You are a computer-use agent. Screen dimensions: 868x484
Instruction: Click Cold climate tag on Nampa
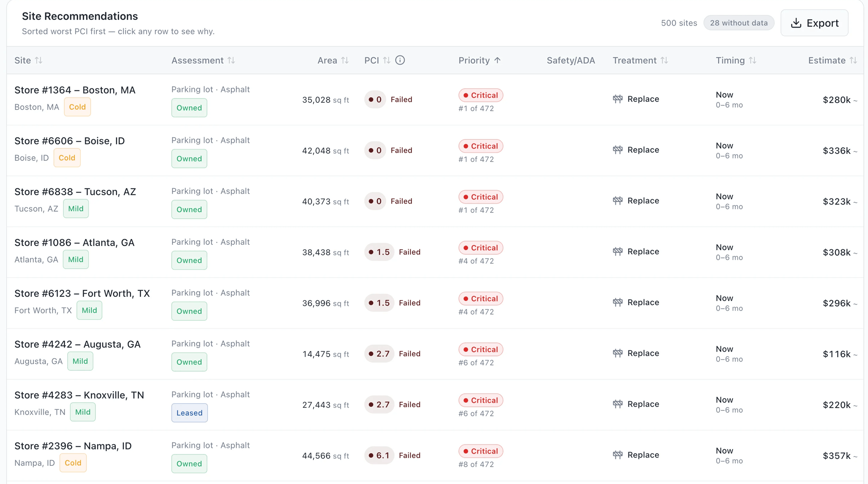click(73, 463)
